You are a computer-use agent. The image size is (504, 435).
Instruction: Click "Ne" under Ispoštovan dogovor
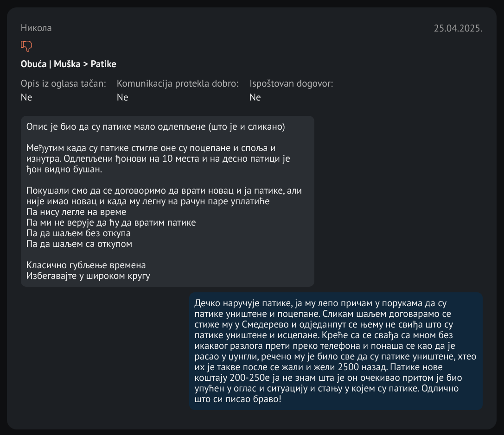pos(255,97)
